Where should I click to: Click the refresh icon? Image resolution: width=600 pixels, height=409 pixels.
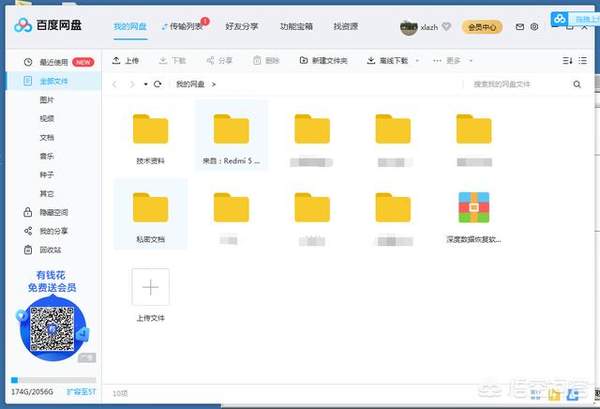157,84
